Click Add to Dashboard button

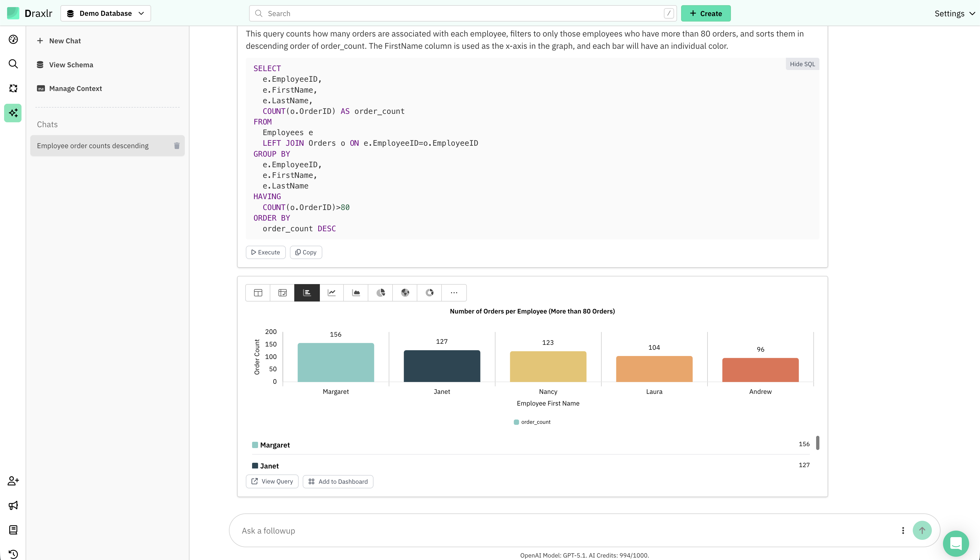click(338, 482)
